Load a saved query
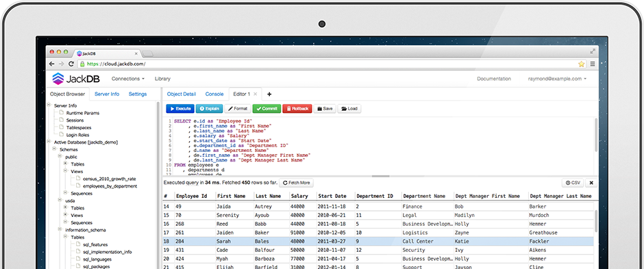 pyautogui.click(x=349, y=109)
